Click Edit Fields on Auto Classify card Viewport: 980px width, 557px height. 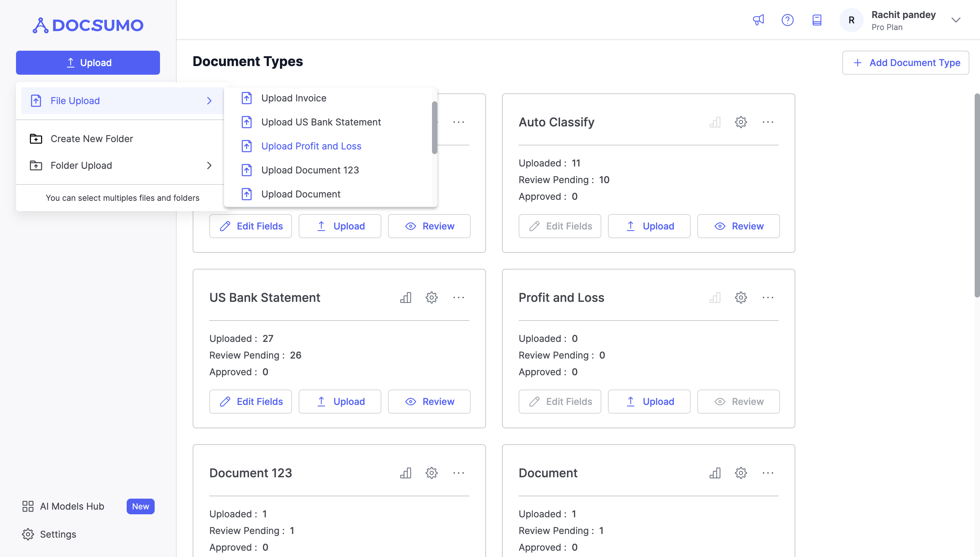tap(560, 226)
